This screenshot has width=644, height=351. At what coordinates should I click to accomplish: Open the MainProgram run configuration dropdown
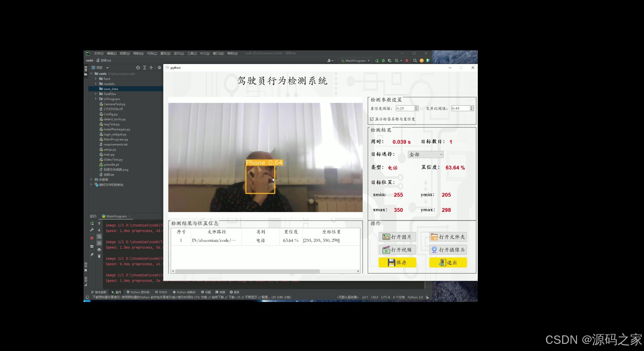pos(355,60)
